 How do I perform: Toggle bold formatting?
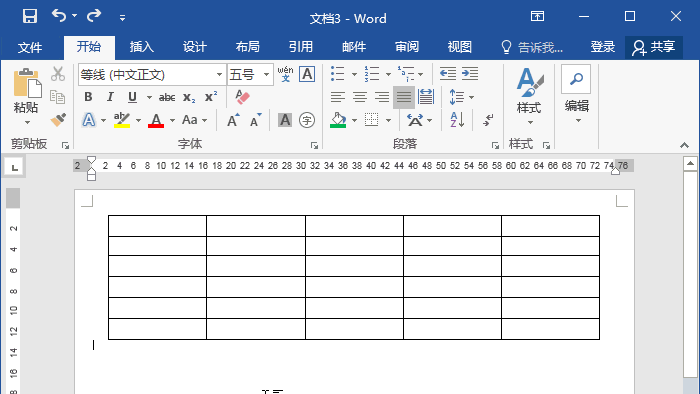point(88,97)
